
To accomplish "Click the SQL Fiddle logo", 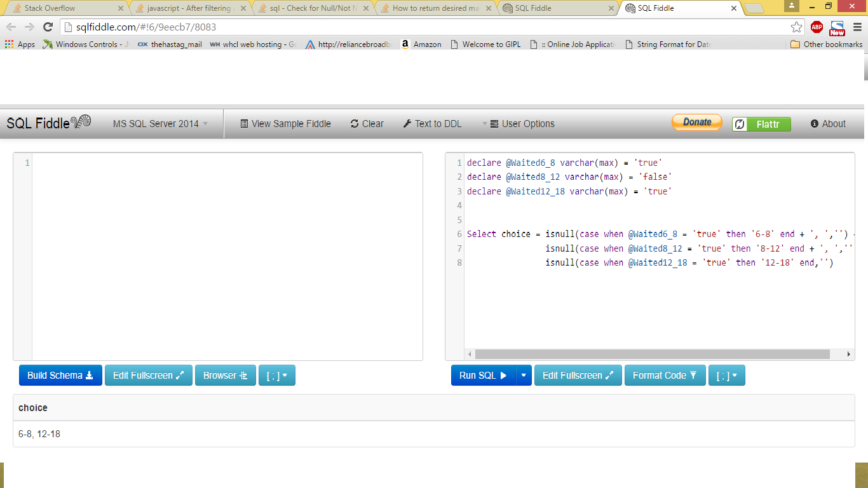I will (49, 123).
